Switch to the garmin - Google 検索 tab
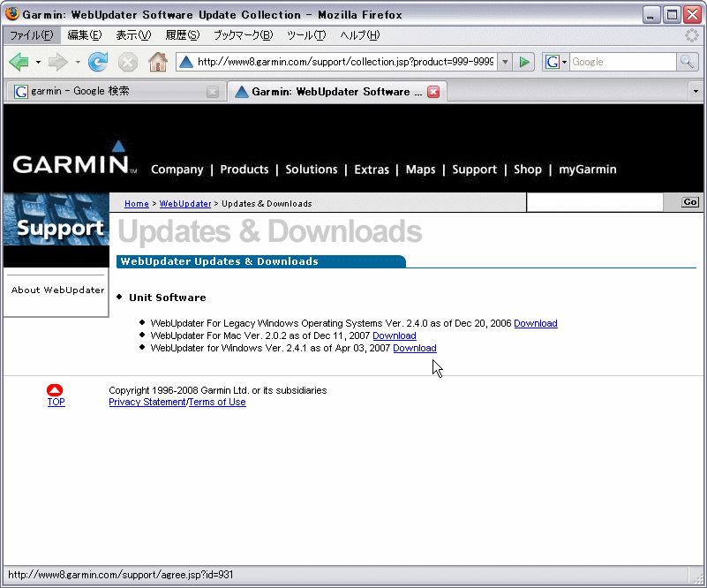 (x=115, y=92)
